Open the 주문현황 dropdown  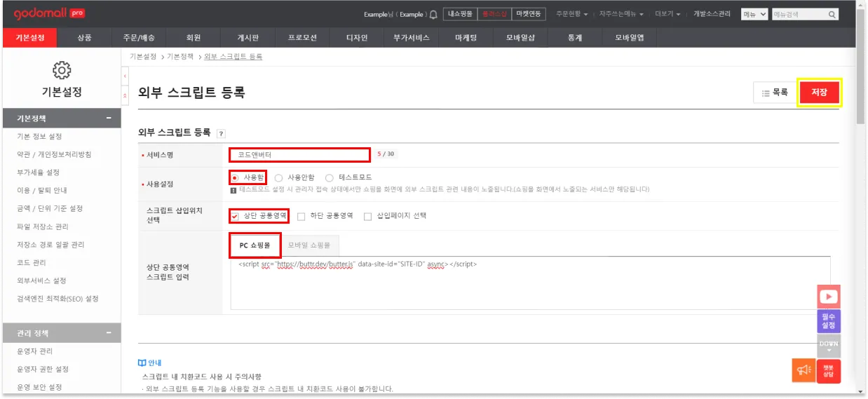(x=571, y=14)
